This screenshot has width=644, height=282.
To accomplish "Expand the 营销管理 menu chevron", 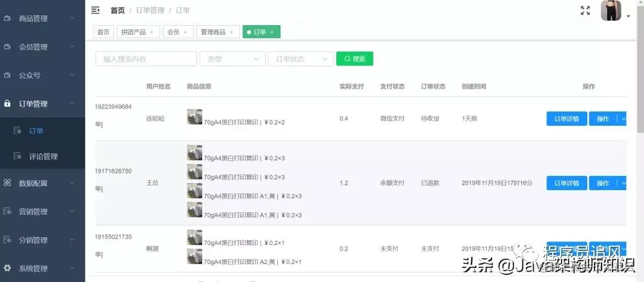I will [72, 211].
